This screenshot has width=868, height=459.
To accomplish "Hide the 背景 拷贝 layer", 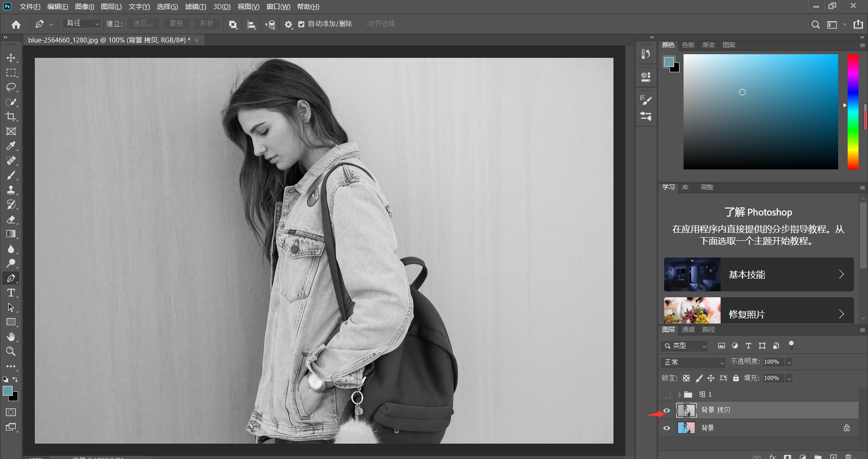I will 666,410.
